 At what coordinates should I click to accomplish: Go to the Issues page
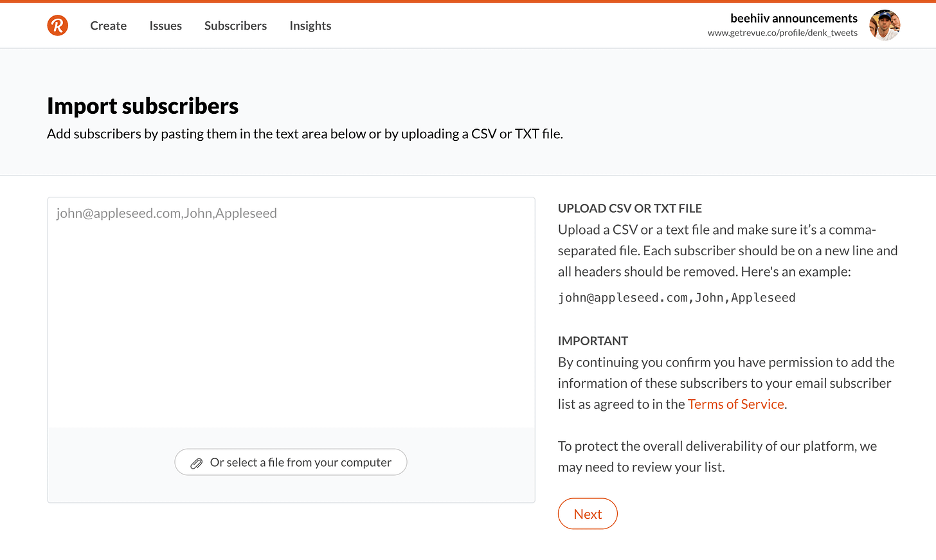pos(166,26)
